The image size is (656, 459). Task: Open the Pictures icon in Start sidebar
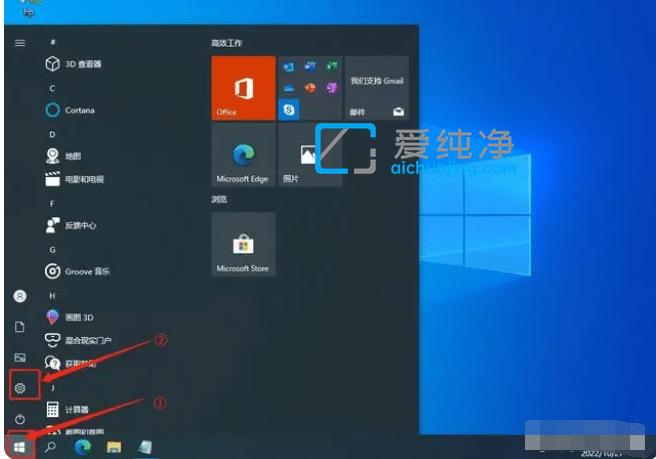pyautogui.click(x=20, y=357)
